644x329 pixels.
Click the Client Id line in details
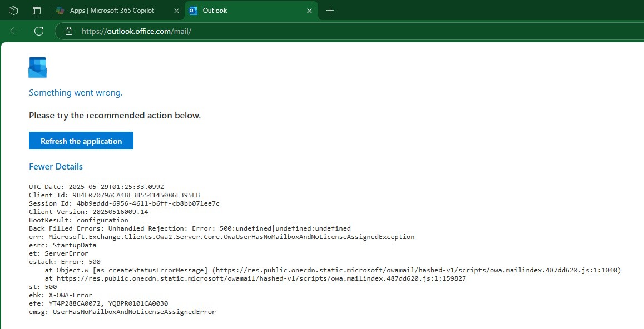[114, 195]
